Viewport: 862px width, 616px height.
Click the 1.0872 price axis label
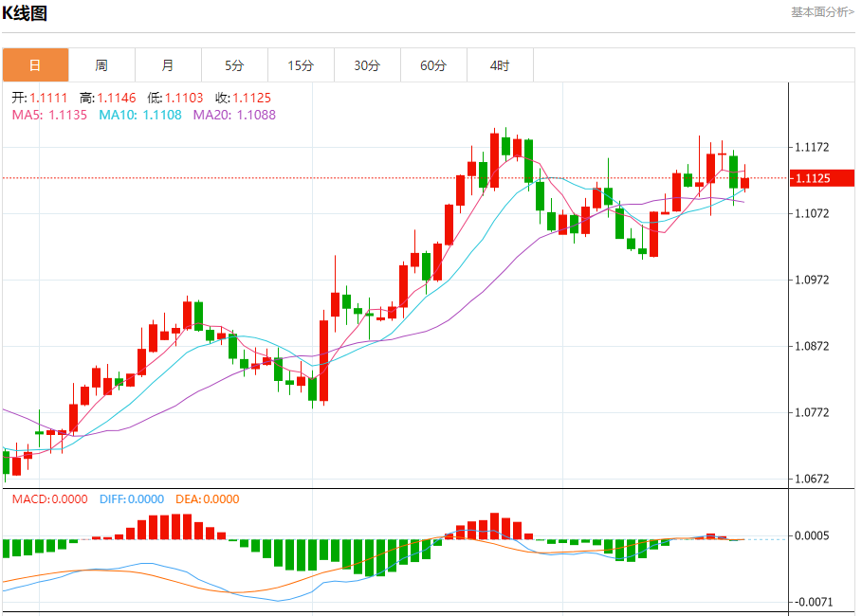coord(813,346)
